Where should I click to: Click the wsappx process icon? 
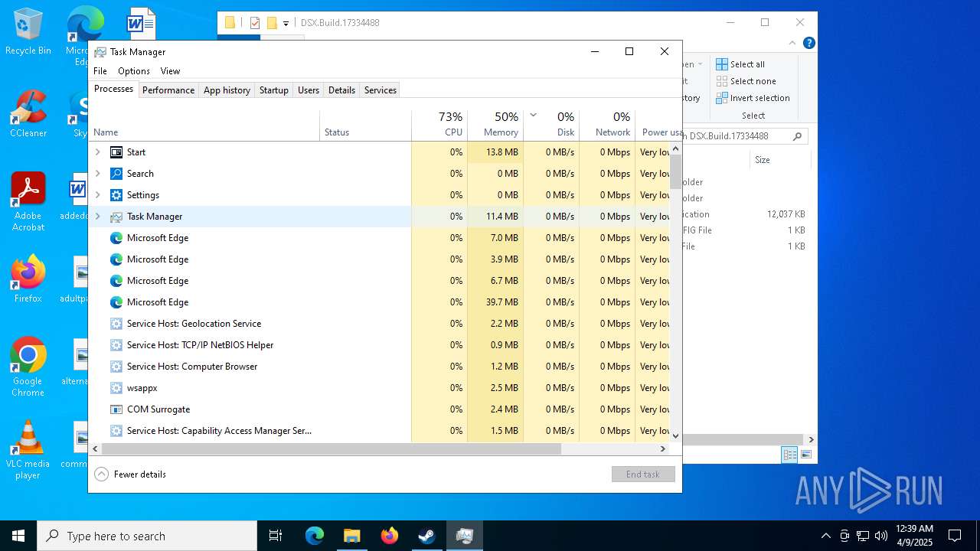(116, 388)
